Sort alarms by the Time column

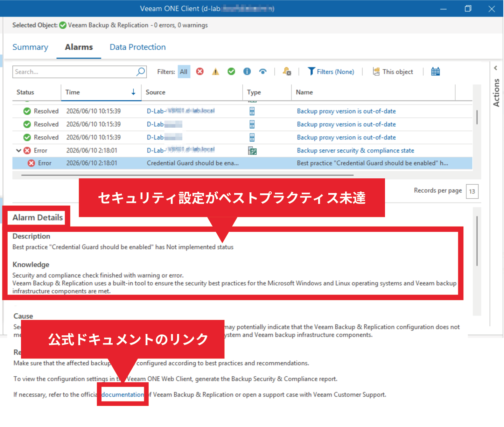click(x=101, y=92)
